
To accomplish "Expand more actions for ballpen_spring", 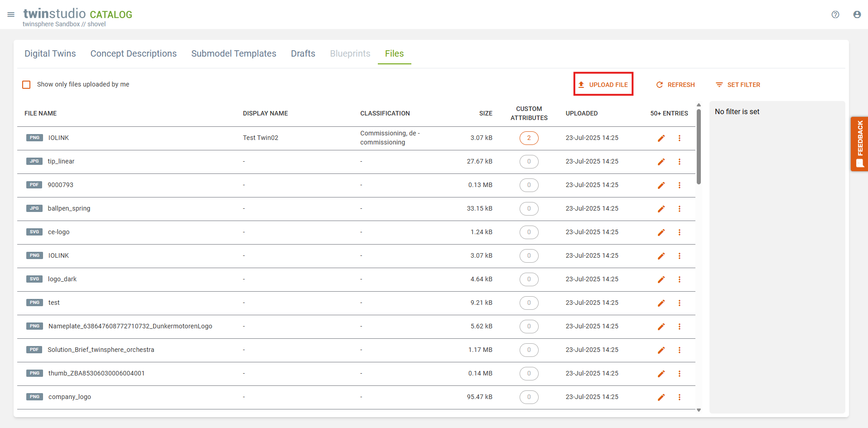I will click(x=679, y=209).
